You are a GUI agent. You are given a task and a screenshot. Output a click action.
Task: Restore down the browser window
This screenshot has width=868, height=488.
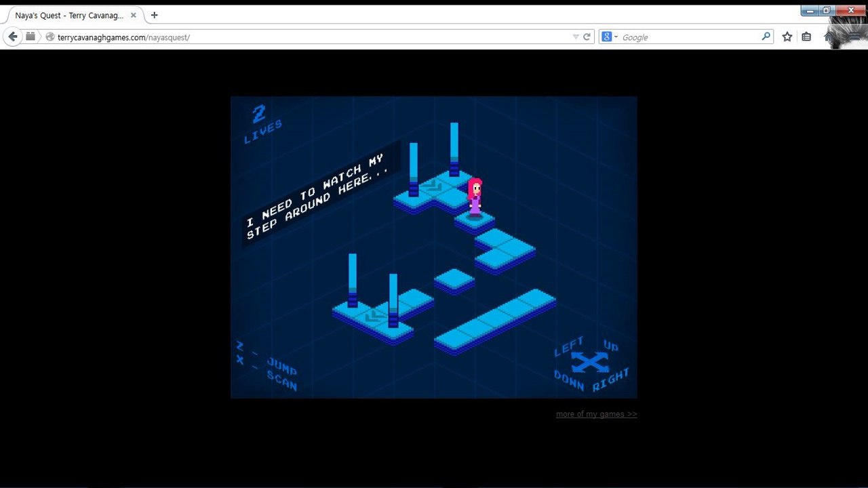click(826, 10)
